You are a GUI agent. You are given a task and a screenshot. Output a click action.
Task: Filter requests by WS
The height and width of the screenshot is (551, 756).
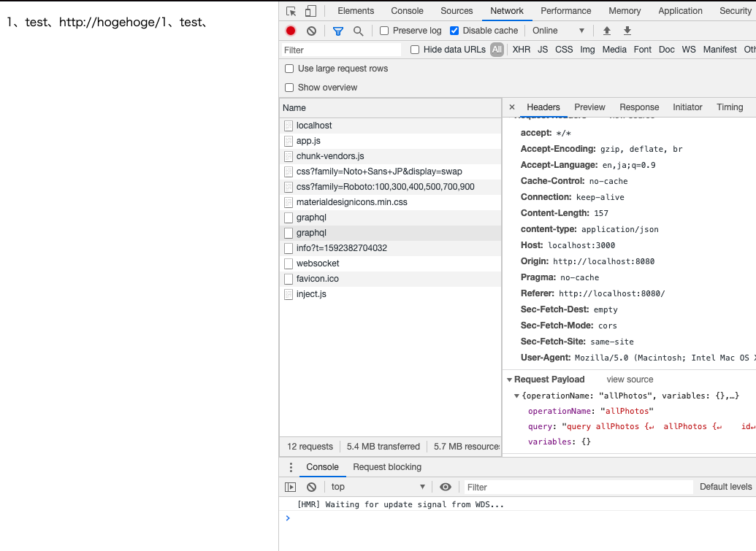(x=689, y=50)
